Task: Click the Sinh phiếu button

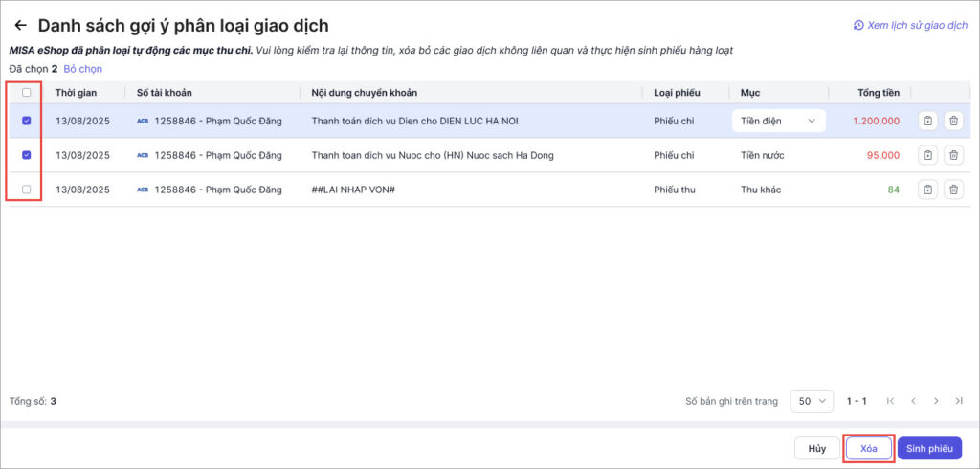Action: click(929, 448)
